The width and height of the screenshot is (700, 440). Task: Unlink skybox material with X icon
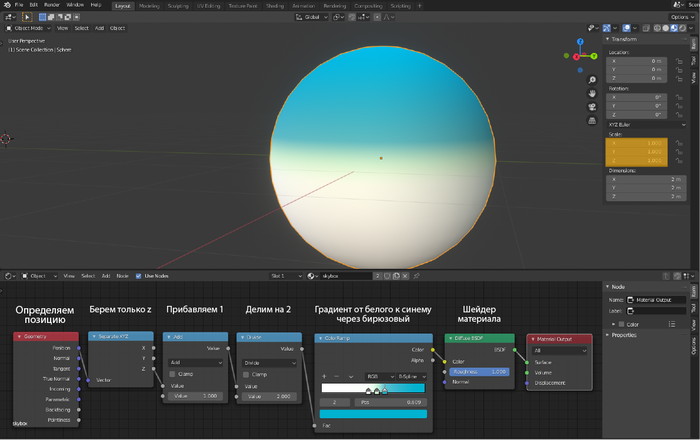point(405,276)
